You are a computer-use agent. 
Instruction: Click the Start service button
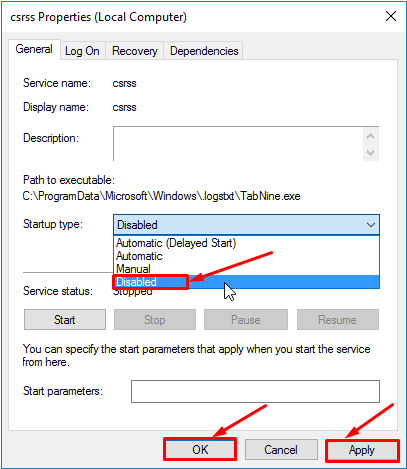[x=65, y=320]
